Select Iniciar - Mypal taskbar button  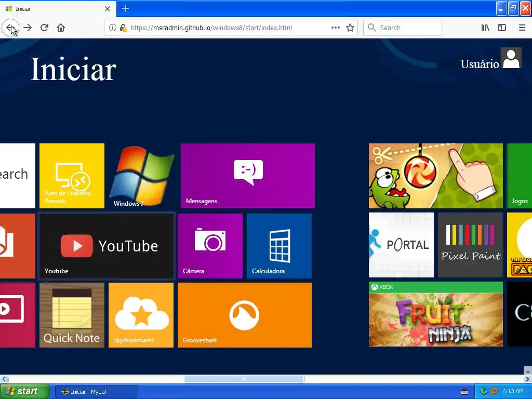pyautogui.click(x=96, y=392)
